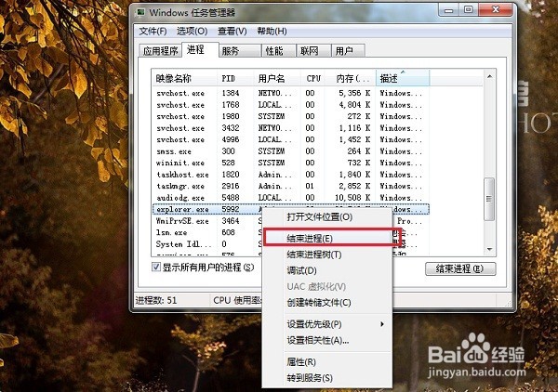
Task: Sort by 用户名 column header
Action: (277, 78)
